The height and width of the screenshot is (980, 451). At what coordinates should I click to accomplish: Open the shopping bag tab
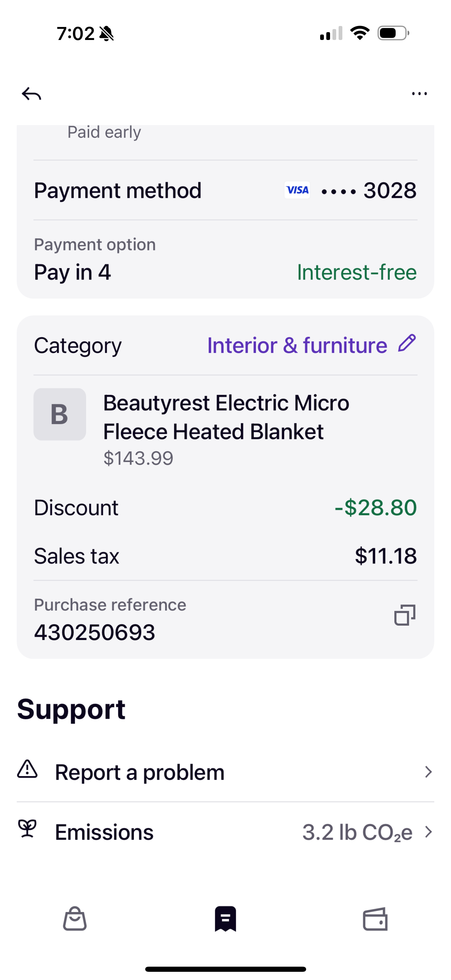(75, 918)
